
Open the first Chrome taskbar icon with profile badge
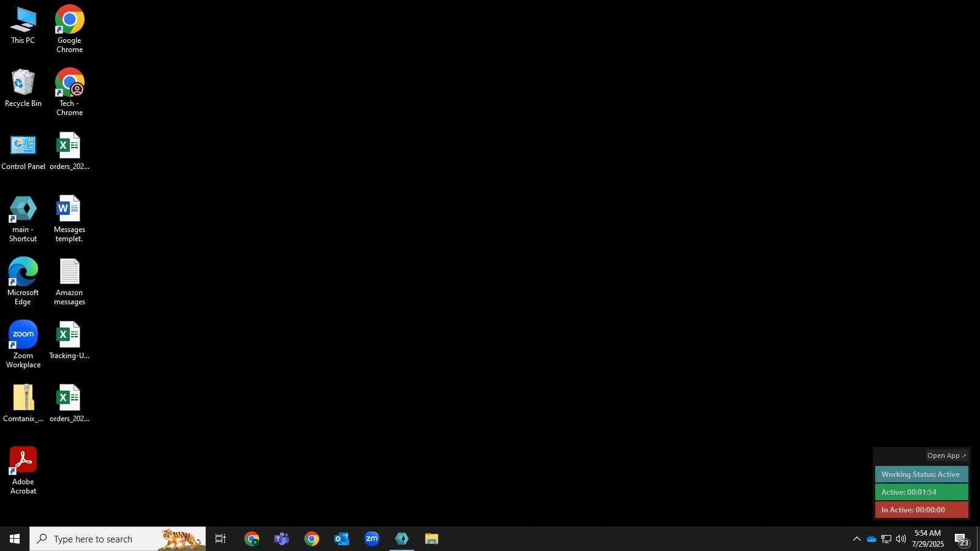252,539
